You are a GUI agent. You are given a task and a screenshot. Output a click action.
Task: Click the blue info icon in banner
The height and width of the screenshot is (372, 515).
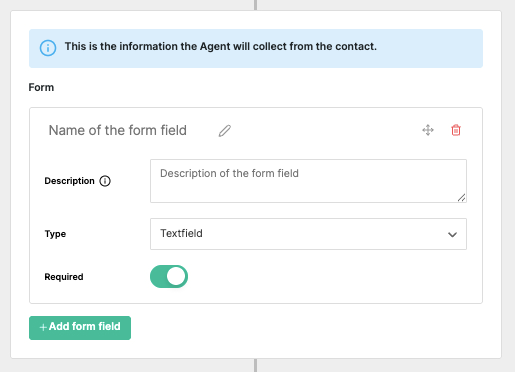tap(48, 48)
